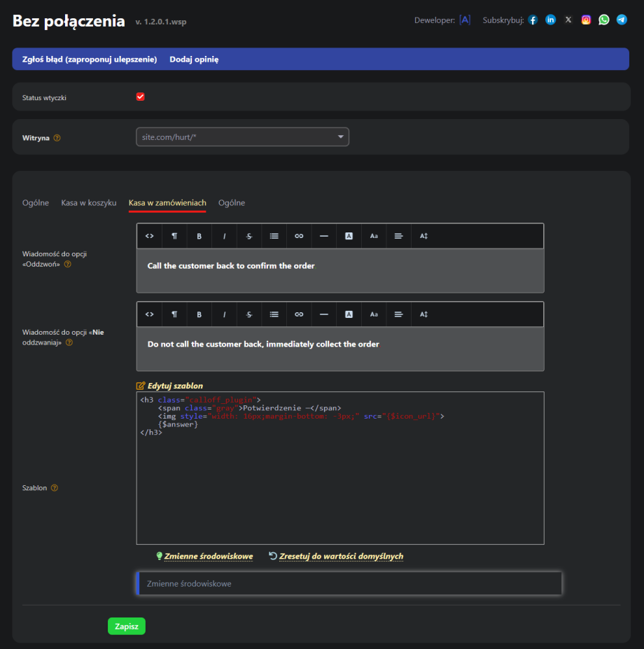Click the green Zapisz button
This screenshot has width=644, height=649.
(127, 626)
